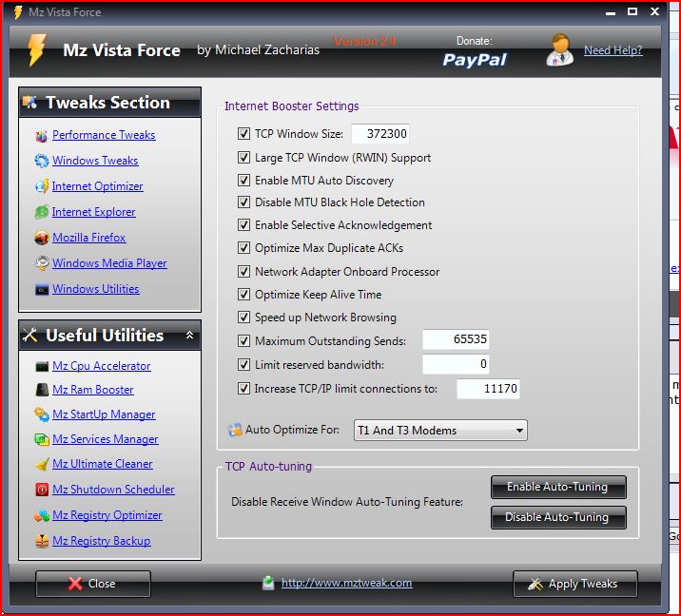This screenshot has height=616, width=681.
Task: Click the Mz Shutdown Scheduler power icon
Action: [42, 490]
